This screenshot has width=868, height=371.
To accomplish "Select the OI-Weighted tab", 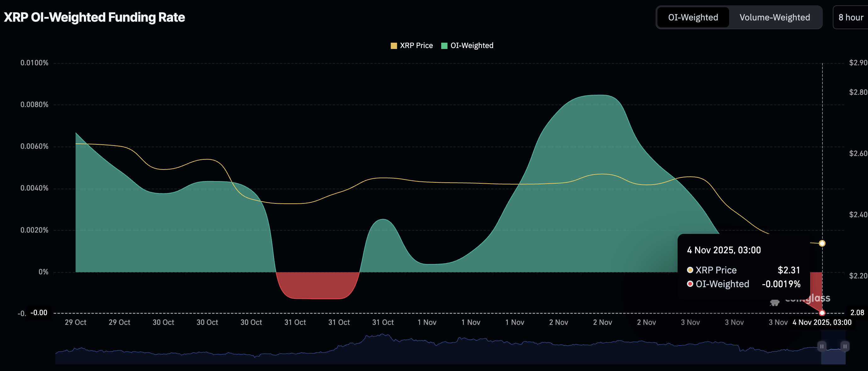I will pos(693,17).
